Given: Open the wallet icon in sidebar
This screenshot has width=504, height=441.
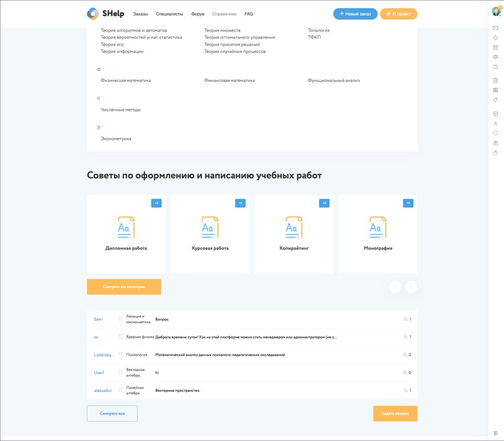Looking at the screenshot, I should tap(495, 67).
